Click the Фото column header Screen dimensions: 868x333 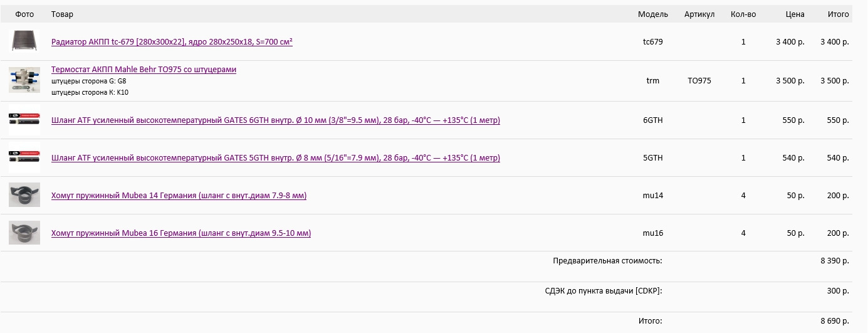click(24, 14)
